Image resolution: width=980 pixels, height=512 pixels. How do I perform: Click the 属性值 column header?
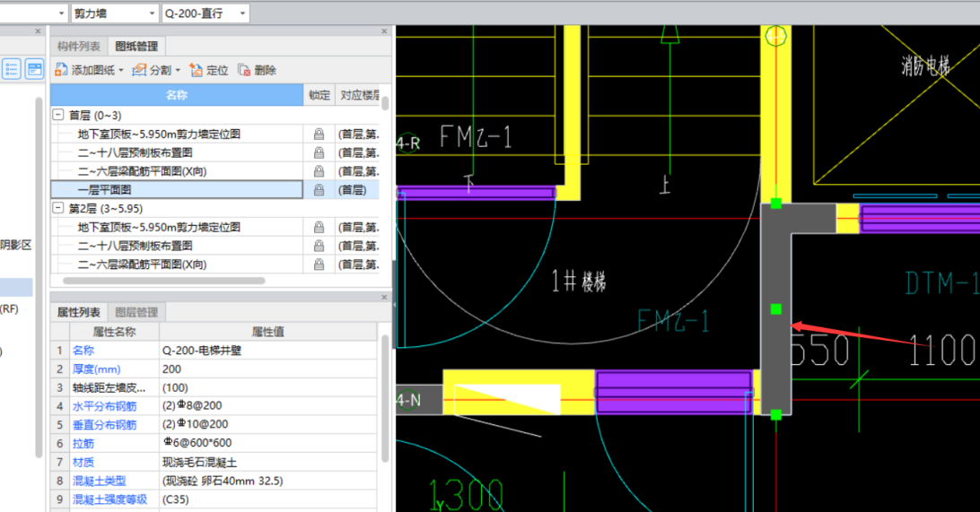point(268,332)
